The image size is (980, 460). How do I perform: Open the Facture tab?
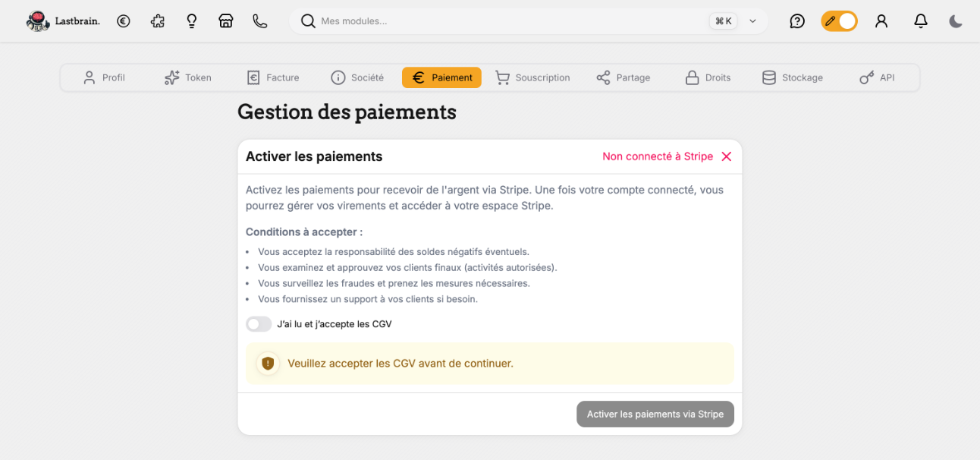click(273, 77)
